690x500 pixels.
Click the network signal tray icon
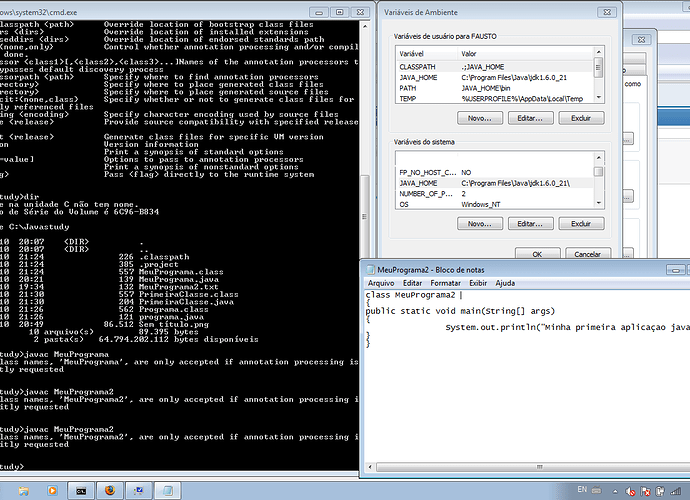pos(675,491)
